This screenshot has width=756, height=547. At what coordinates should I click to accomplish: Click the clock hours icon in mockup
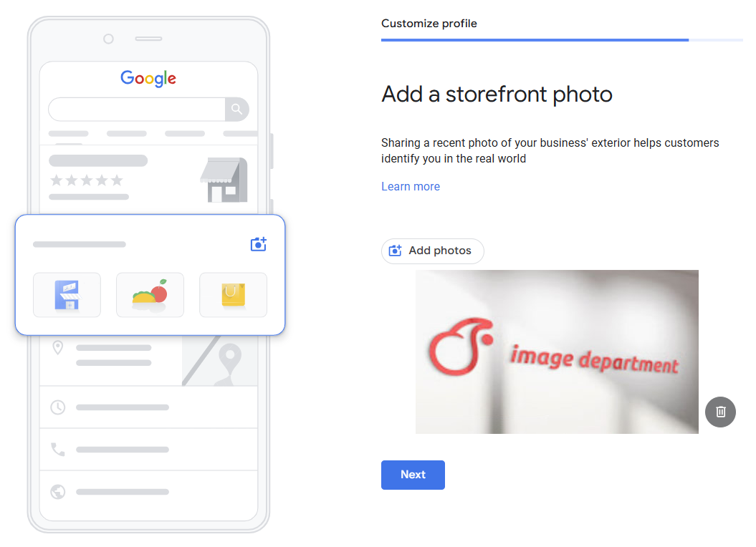click(58, 407)
